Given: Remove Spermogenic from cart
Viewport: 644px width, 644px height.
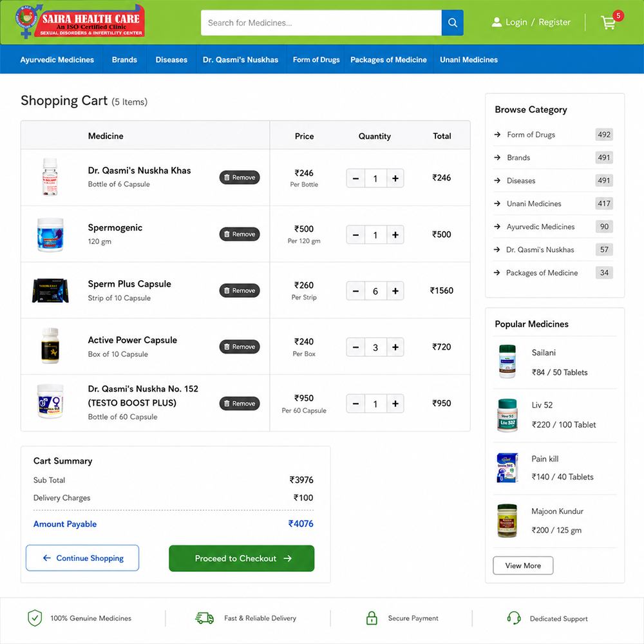Looking at the screenshot, I should [x=240, y=234].
